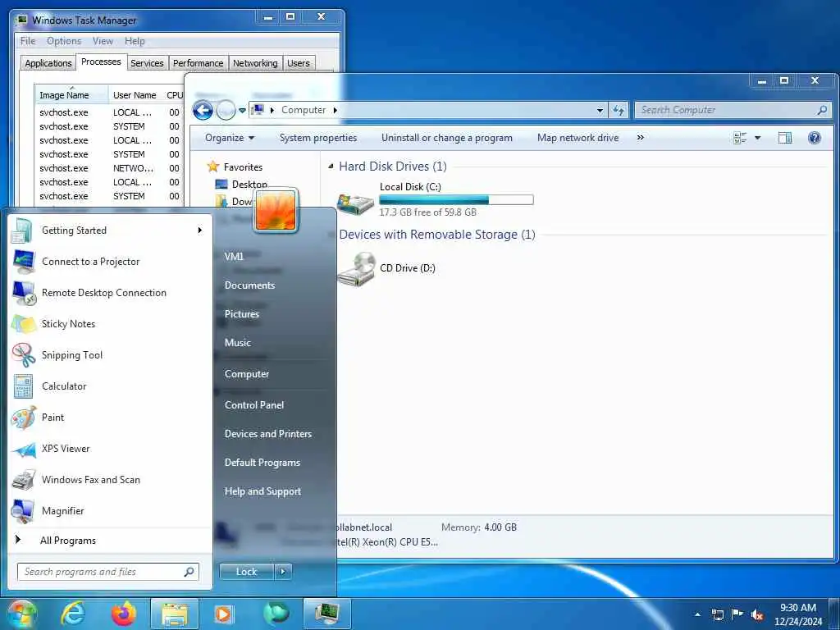The image size is (840, 630).
Task: Open Services tab in Task Manager
Action: click(147, 63)
